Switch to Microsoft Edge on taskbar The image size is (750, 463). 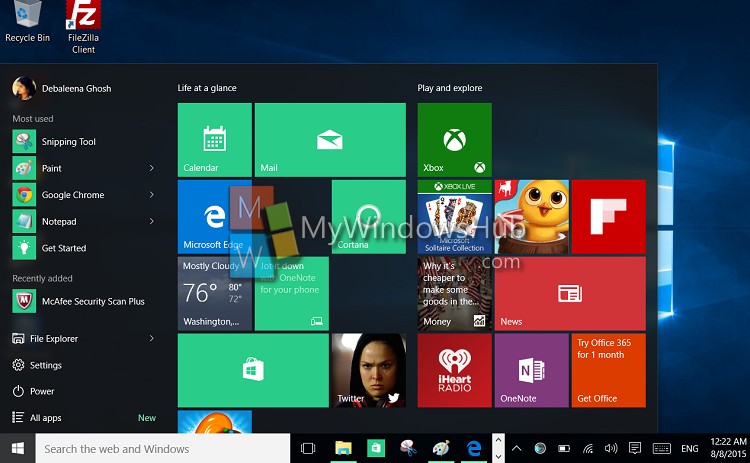[474, 449]
